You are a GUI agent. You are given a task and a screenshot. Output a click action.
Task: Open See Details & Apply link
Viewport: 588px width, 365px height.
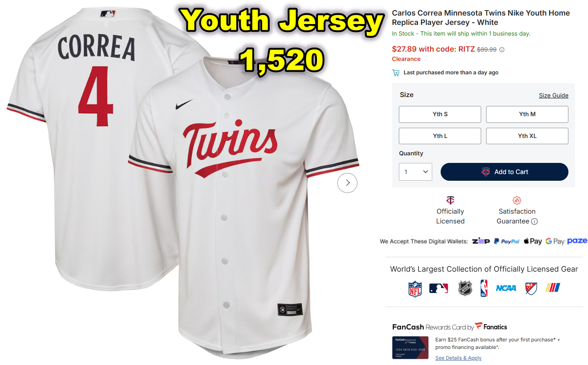(458, 358)
